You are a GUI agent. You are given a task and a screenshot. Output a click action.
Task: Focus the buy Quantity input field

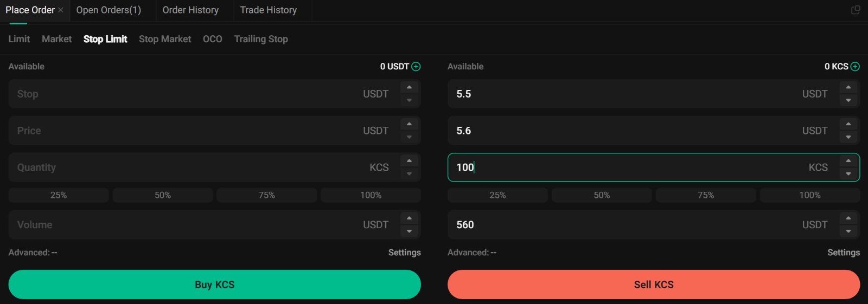click(x=215, y=167)
